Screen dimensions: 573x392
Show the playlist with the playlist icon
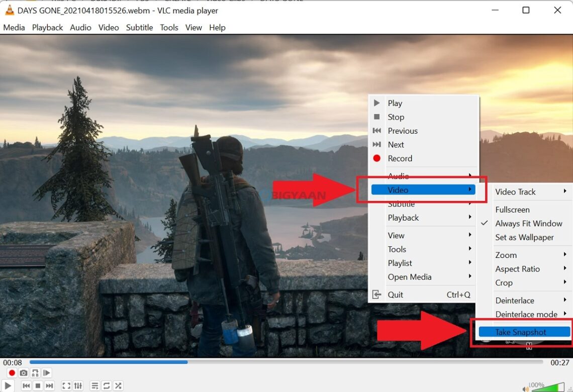tap(94, 385)
